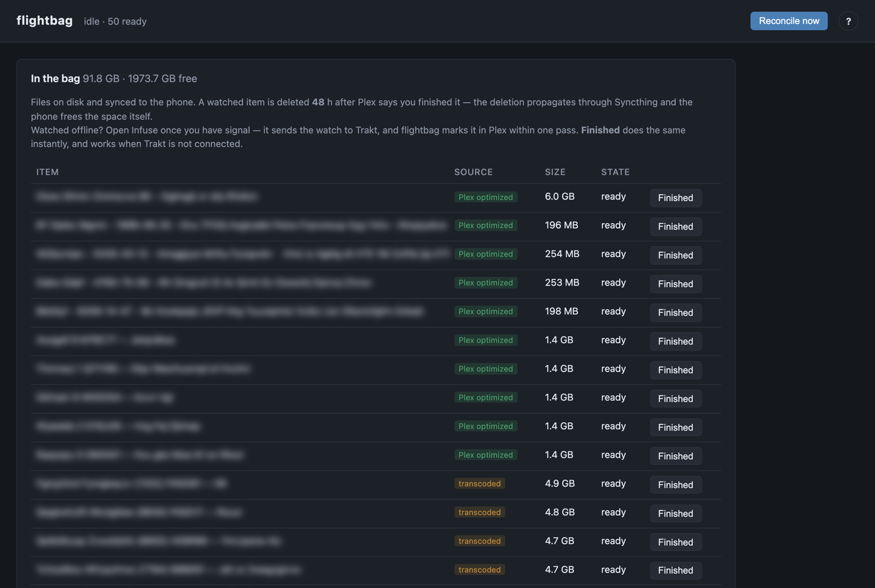
Task: Mark the 6.0 GB item as Finished
Action: pos(675,197)
